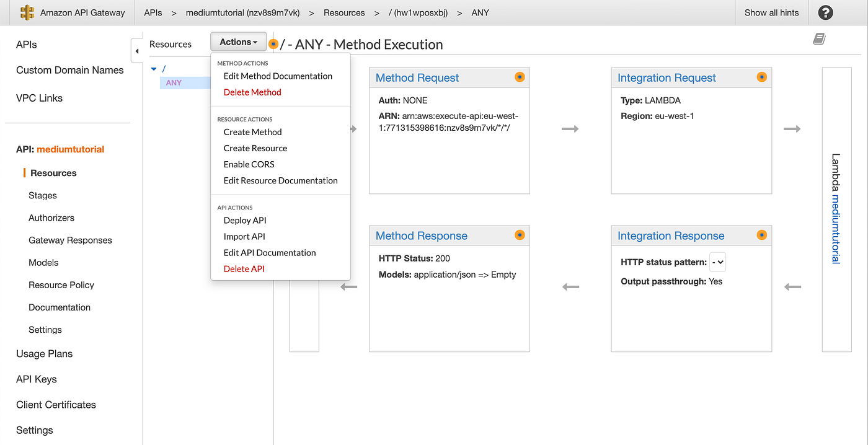Image resolution: width=868 pixels, height=445 pixels.
Task: Open Documentation in the sidebar
Action: (60, 307)
